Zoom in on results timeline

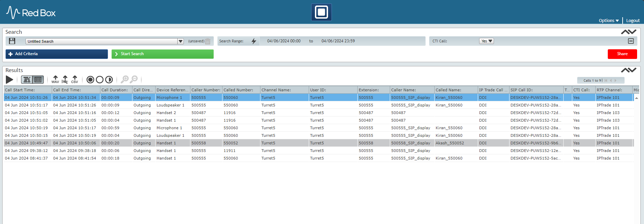tap(125, 80)
